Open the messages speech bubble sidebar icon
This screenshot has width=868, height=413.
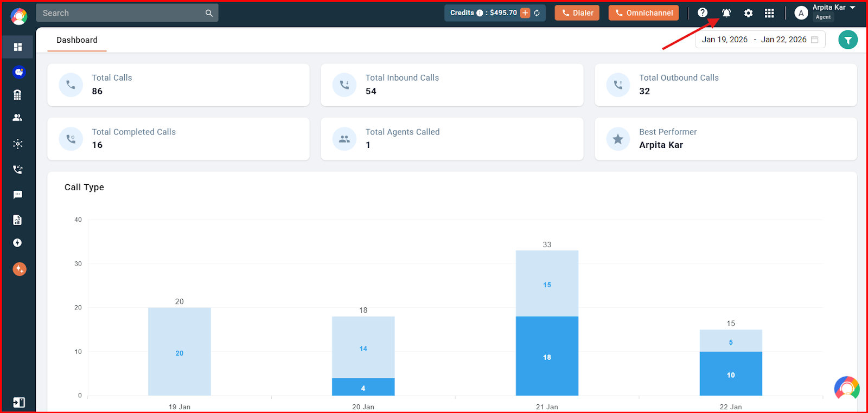(18, 195)
